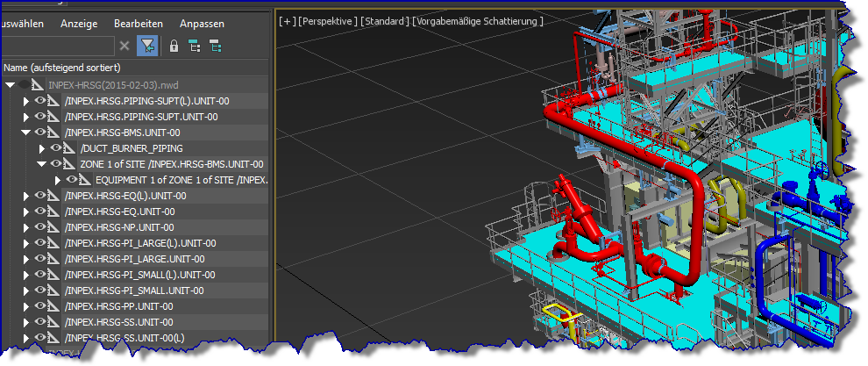
Task: Open the Bearbeiten menu
Action: (139, 24)
